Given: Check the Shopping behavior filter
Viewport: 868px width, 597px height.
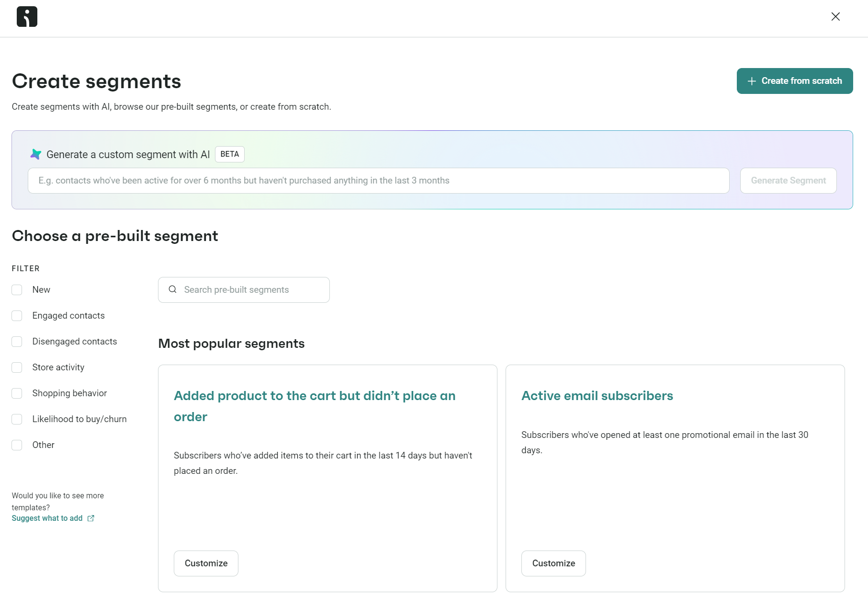Looking at the screenshot, I should click(x=17, y=393).
